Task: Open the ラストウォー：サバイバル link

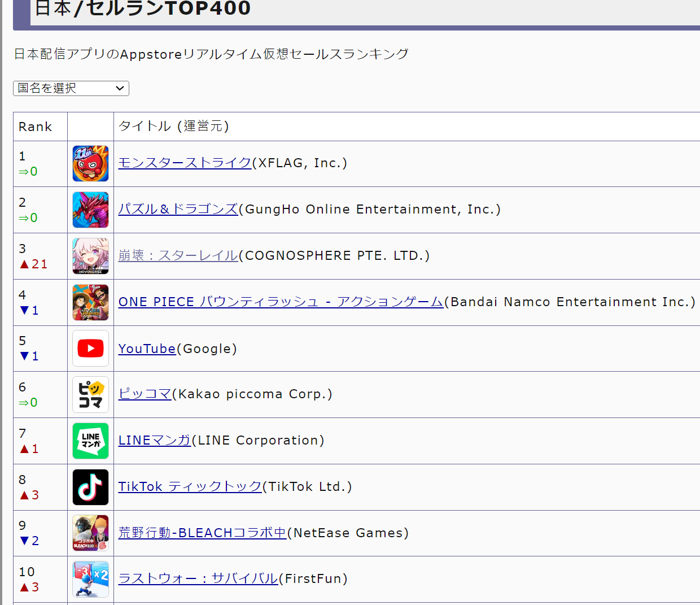Action: tap(198, 578)
